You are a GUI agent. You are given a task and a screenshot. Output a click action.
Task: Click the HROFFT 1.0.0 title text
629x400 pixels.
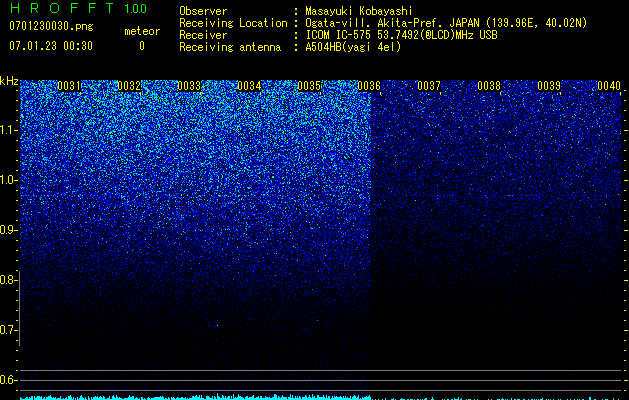click(78, 8)
